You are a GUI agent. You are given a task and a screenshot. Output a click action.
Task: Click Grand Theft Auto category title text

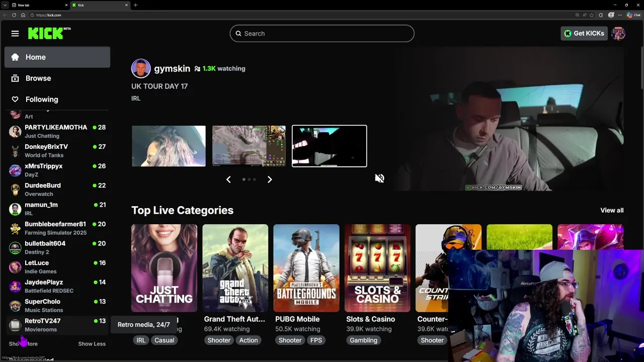coord(234,319)
